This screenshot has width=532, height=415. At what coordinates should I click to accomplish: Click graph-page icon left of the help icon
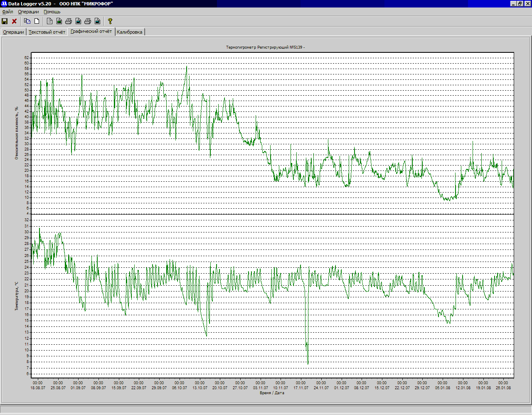pyautogui.click(x=97, y=21)
